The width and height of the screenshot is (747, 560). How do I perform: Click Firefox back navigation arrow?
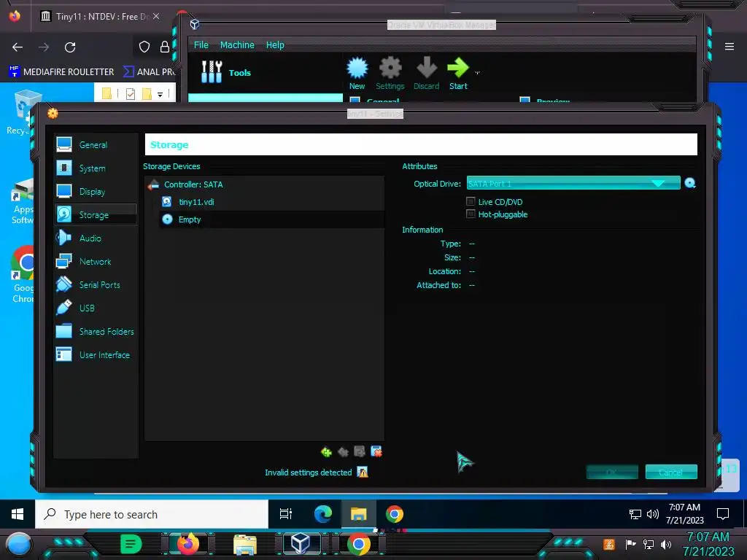click(18, 47)
